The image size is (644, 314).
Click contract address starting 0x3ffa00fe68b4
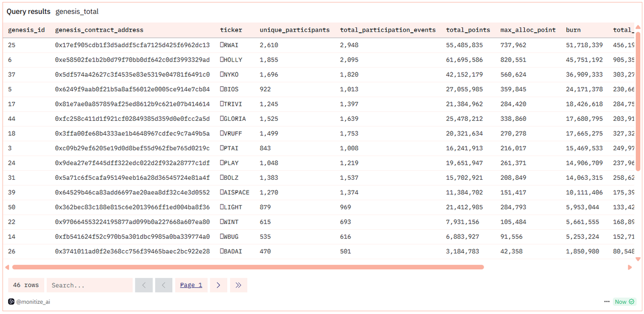pos(133,133)
